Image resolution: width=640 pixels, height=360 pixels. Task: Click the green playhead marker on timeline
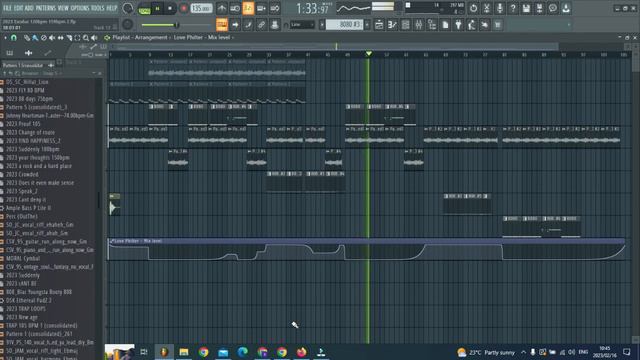point(369,54)
